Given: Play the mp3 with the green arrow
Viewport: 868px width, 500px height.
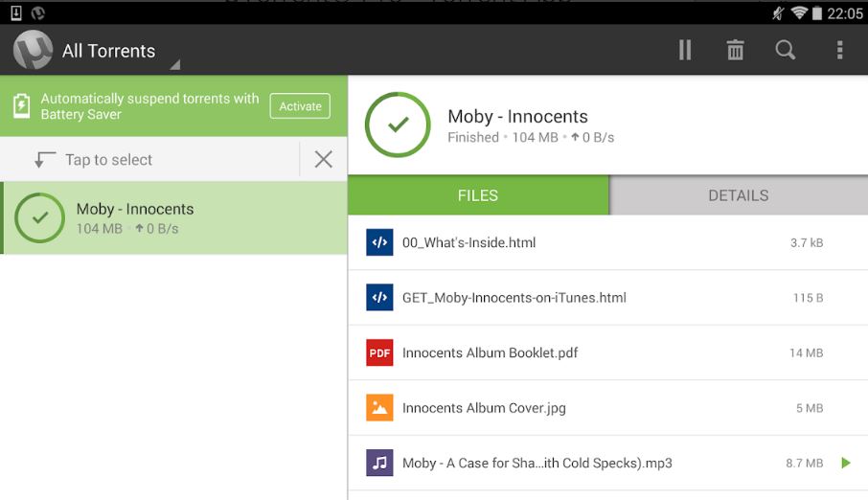Looking at the screenshot, I should pos(845,463).
